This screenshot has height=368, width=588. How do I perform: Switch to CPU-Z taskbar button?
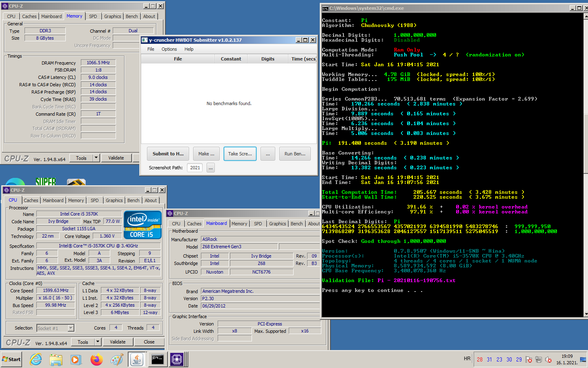coord(177,359)
